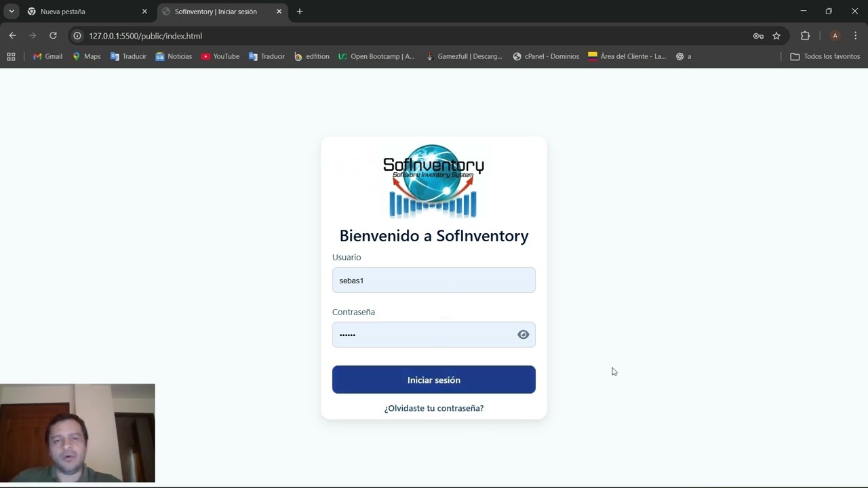Open the Gmail bookmark
The image size is (868, 488).
[x=47, y=56]
